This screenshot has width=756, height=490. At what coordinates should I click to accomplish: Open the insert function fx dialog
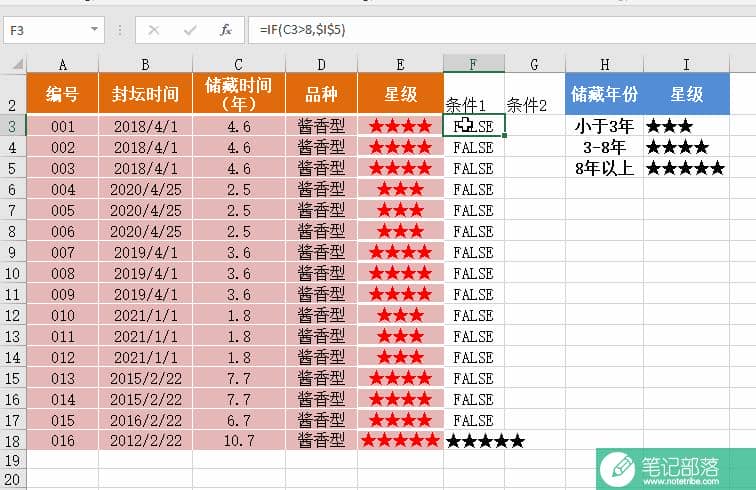(x=226, y=30)
